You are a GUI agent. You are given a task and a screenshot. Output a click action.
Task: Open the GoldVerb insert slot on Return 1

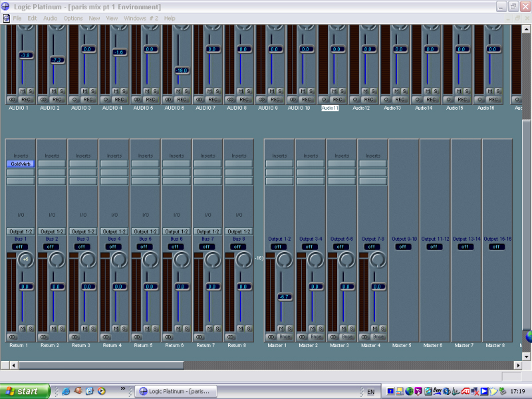click(21, 164)
